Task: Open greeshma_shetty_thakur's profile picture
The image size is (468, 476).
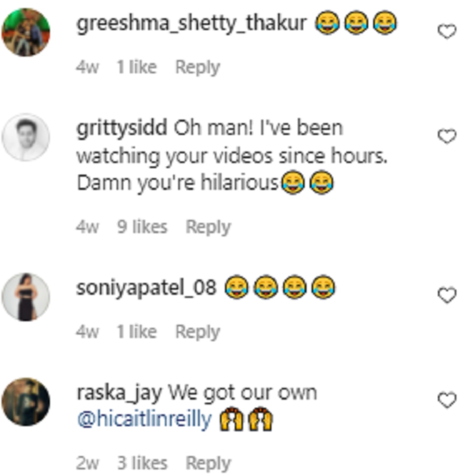Action: (x=26, y=32)
